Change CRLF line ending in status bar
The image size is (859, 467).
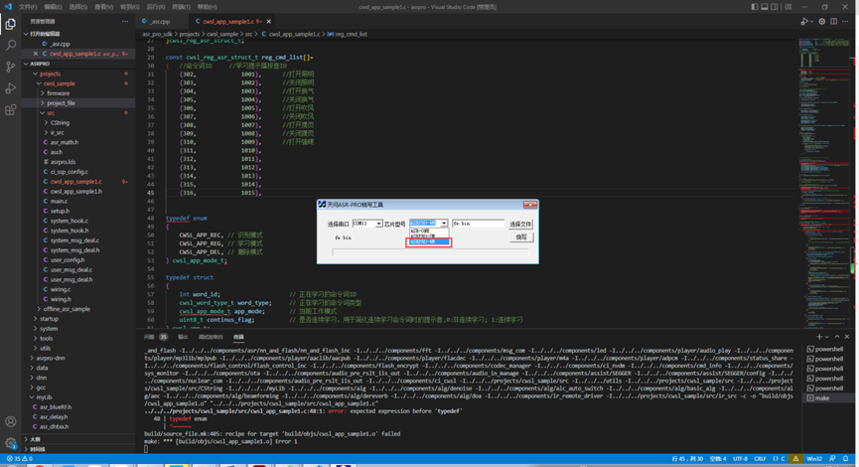click(x=760, y=459)
